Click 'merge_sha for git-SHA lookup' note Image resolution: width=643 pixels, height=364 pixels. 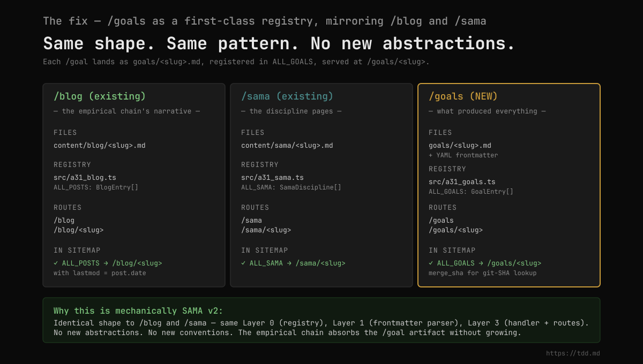pos(483,273)
